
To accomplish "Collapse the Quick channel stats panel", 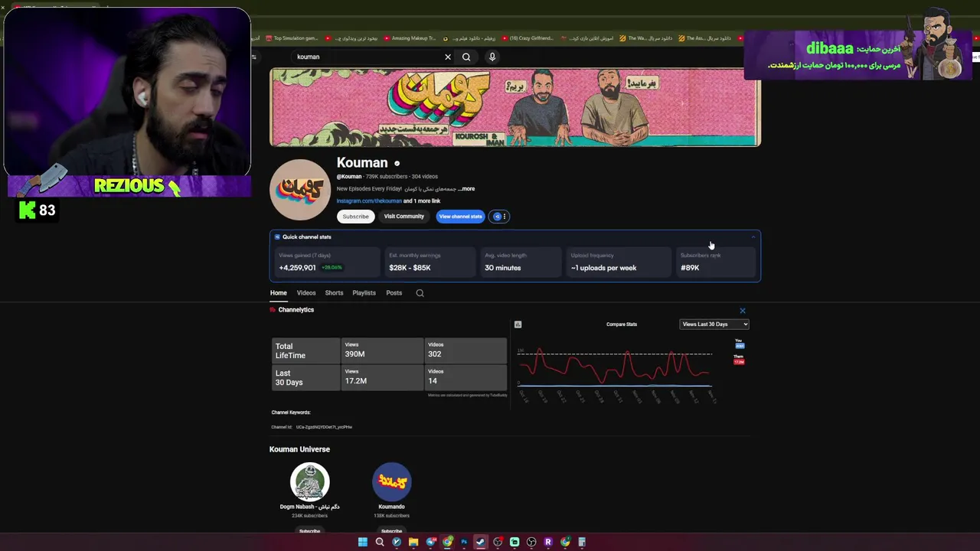I will pyautogui.click(x=753, y=237).
